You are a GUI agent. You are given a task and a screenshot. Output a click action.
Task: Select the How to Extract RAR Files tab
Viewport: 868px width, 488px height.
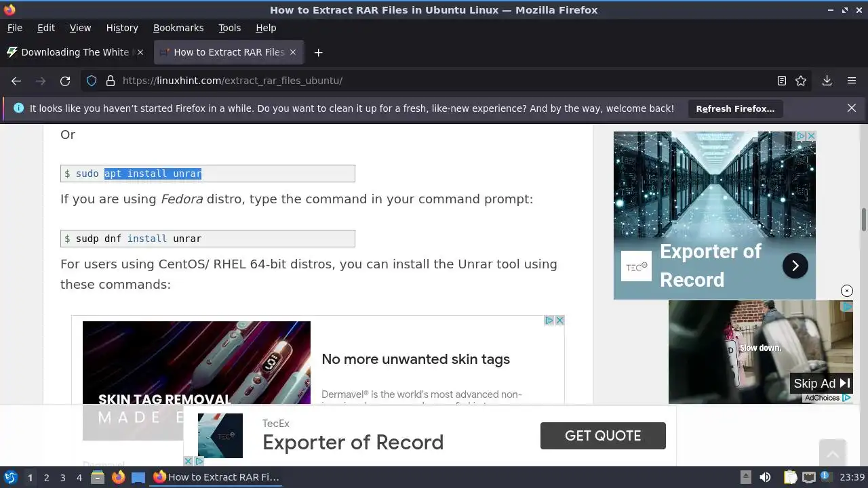click(229, 52)
